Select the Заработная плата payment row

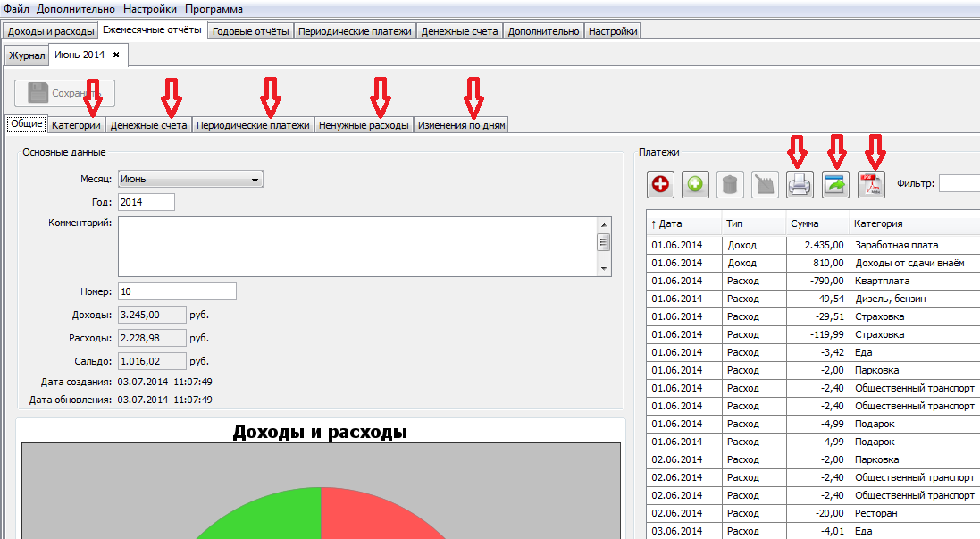813,245
